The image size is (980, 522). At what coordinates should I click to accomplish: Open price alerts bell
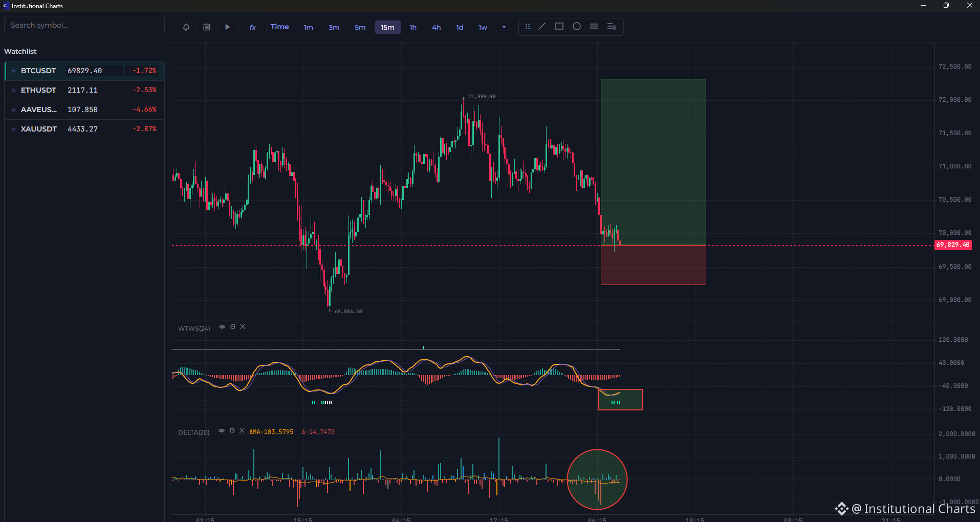186,27
